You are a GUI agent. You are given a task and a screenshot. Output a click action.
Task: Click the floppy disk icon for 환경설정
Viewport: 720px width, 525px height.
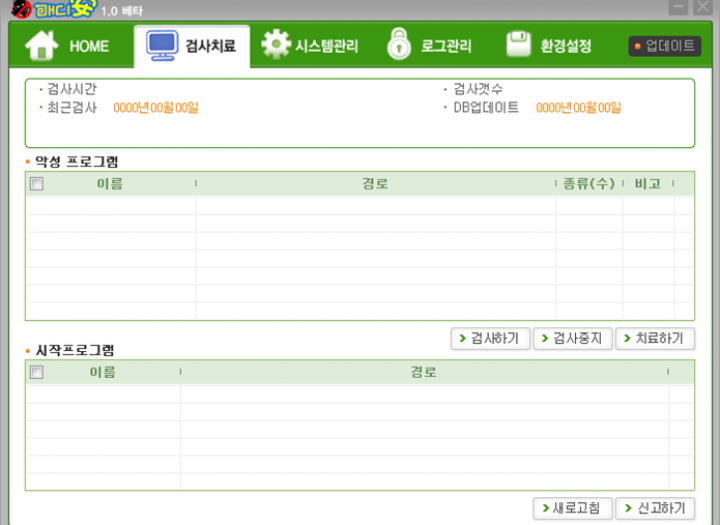pos(518,46)
